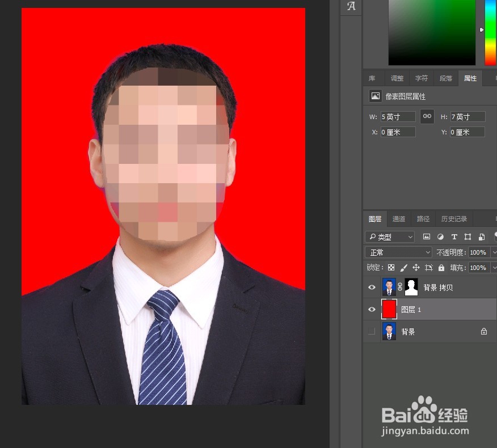Viewport: 497px width, 448px height.
Task: Select the filter-by-pixel-layers icon
Action: pos(427,236)
